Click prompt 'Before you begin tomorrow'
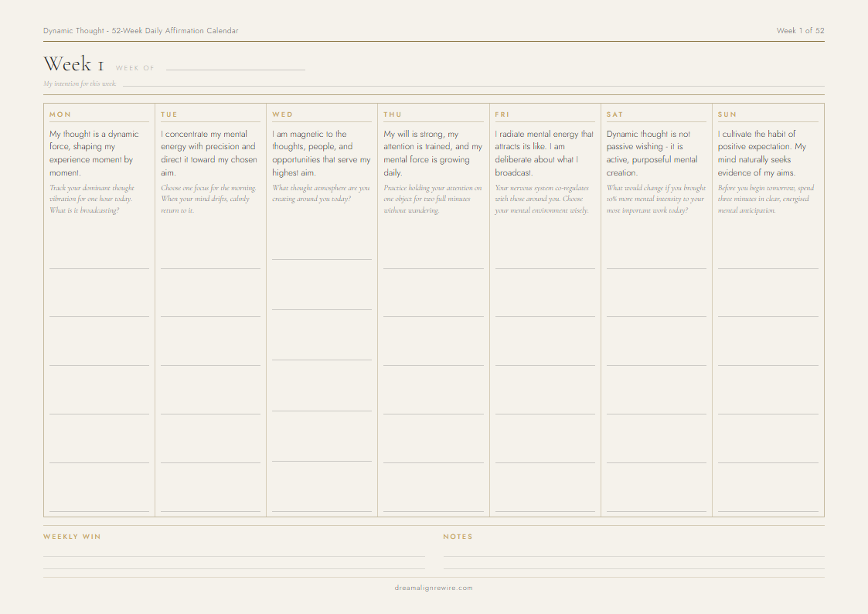Screen dimensions: 868x614 [x=766, y=200]
